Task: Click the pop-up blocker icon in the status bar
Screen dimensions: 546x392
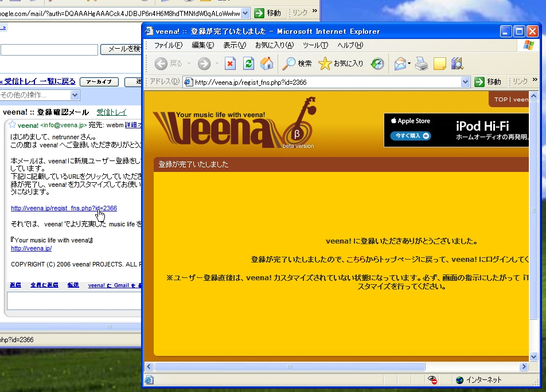Action: click(x=432, y=380)
